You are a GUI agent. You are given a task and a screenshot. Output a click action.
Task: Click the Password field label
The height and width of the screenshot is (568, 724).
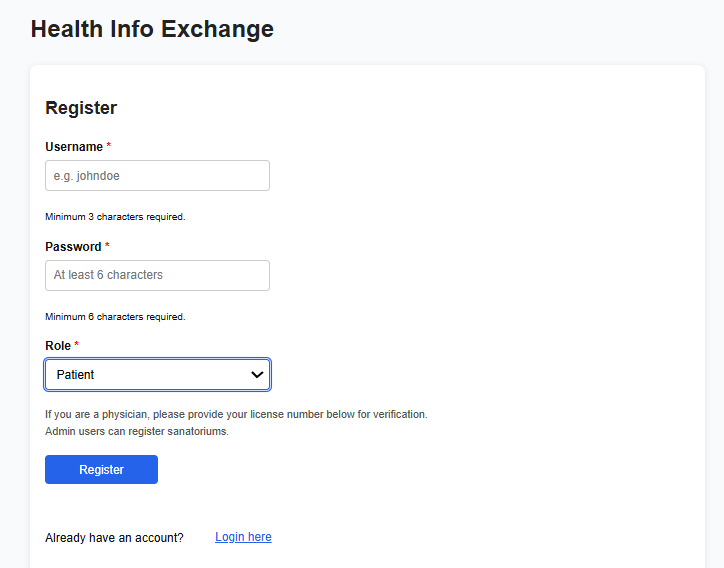click(73, 247)
